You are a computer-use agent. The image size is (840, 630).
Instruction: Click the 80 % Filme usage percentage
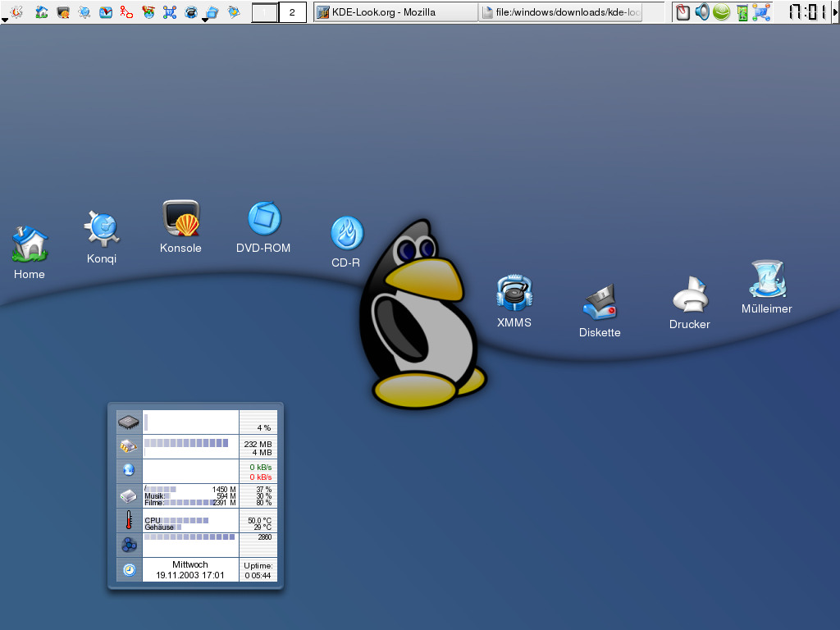(x=263, y=503)
